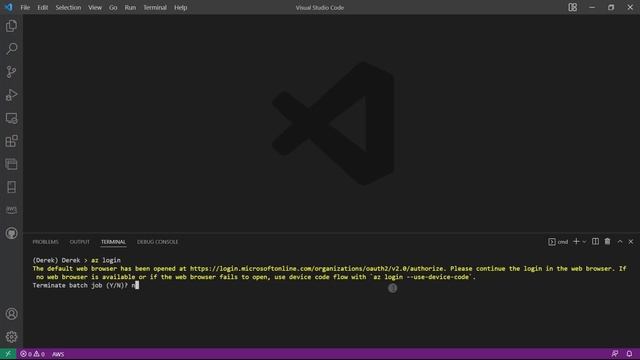Open the Selection menu
Image resolution: width=640 pixels, height=360 pixels.
point(68,7)
